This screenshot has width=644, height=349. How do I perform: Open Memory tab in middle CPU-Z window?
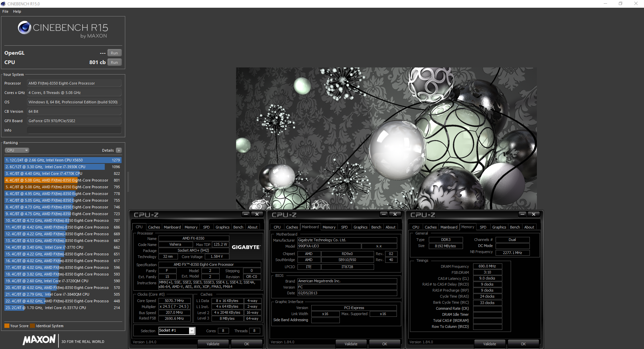tap(329, 227)
